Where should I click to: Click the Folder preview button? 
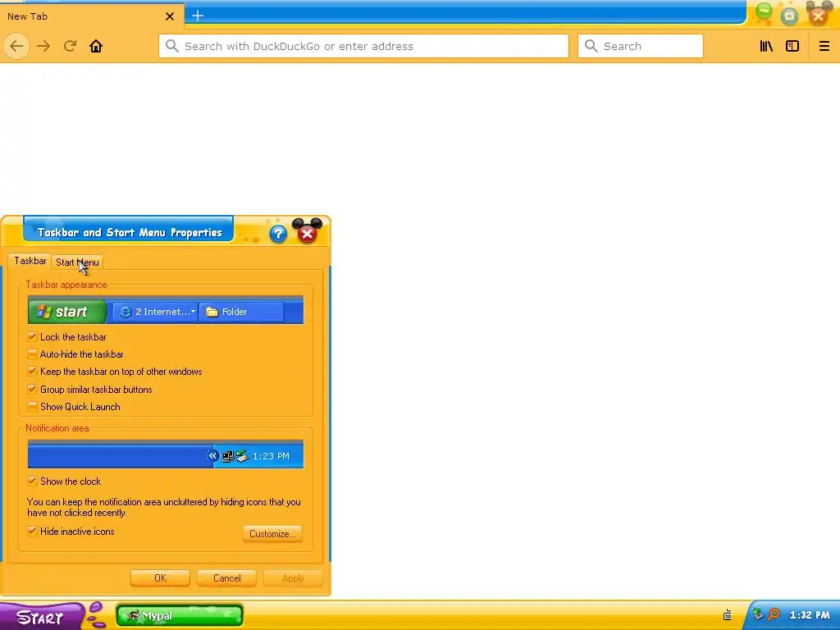[241, 312]
